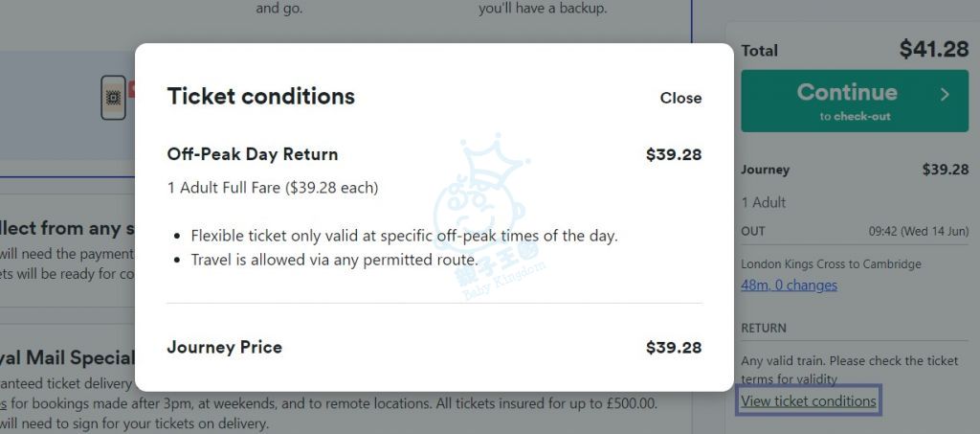Click the 09:42 (Wed 14 Jun) departure time

[918, 231]
